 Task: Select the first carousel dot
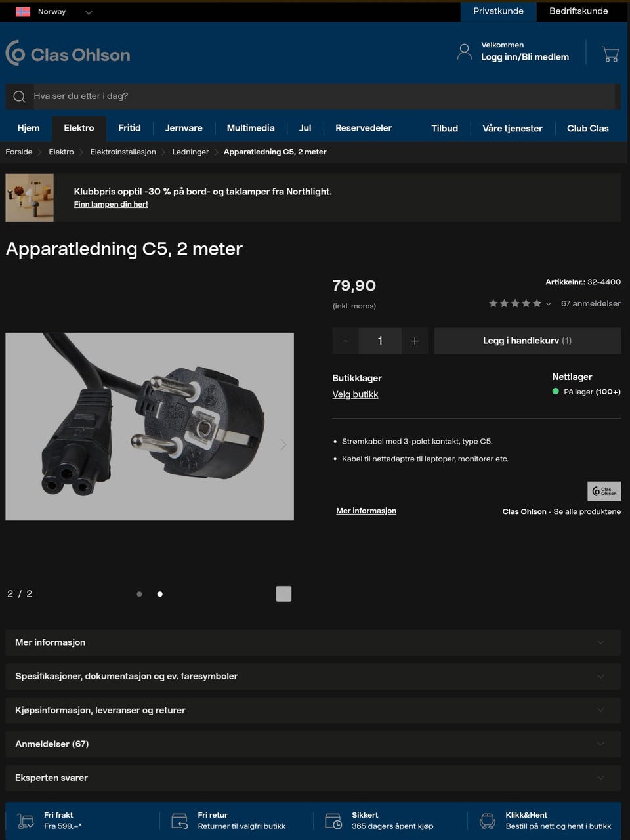(x=139, y=594)
